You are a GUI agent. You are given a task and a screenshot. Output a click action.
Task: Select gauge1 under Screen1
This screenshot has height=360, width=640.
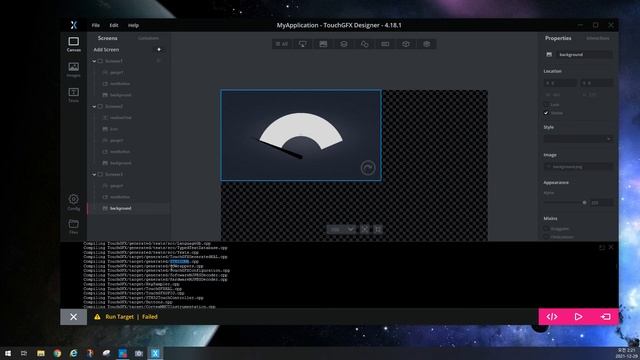(116, 72)
